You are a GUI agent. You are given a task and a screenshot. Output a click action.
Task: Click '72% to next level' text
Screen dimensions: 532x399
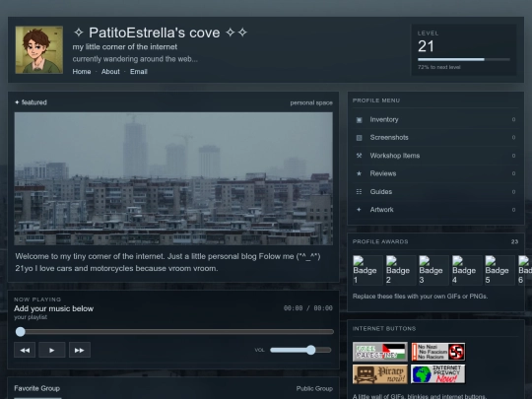click(x=439, y=67)
